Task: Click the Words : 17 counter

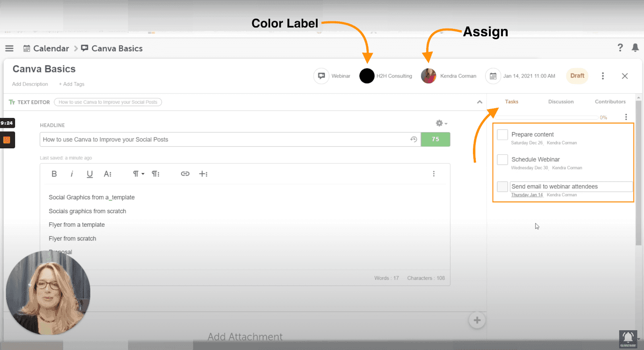Action: tap(386, 278)
